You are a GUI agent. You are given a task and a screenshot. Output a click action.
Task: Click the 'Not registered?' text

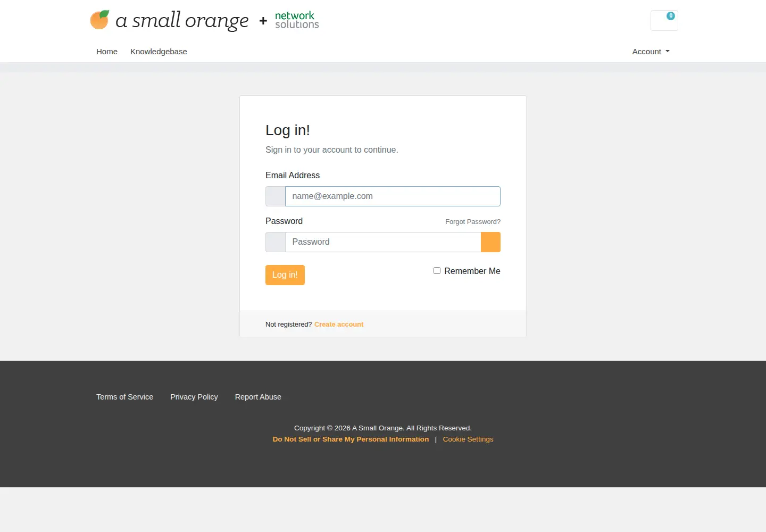(x=288, y=325)
